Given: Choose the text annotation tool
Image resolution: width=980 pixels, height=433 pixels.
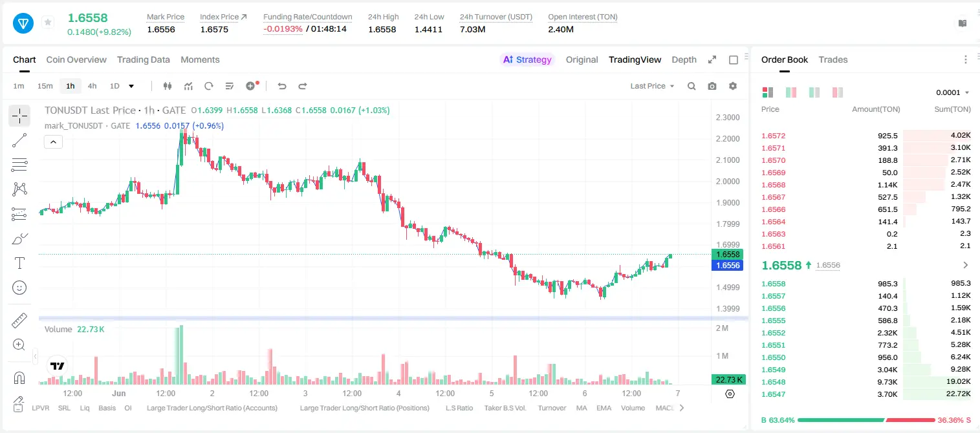Looking at the screenshot, I should [19, 263].
